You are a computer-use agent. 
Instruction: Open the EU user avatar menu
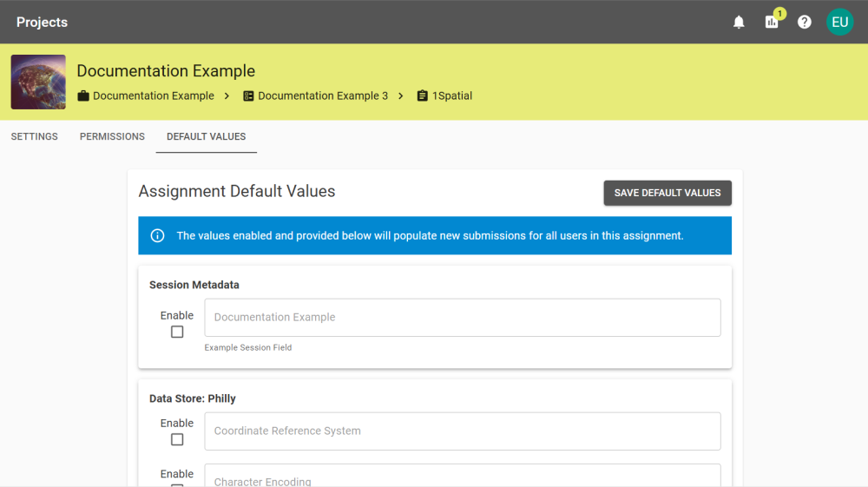coord(839,23)
